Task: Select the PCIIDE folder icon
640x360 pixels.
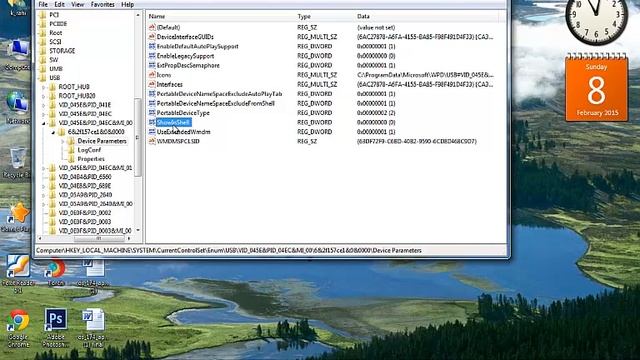Action: pyautogui.click(x=42, y=24)
